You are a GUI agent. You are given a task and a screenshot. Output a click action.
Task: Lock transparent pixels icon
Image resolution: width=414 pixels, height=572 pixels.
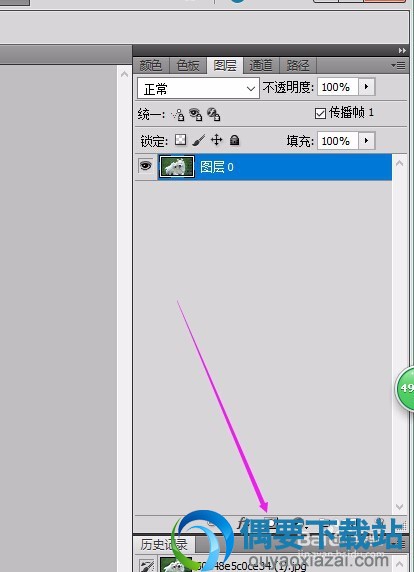click(180, 140)
